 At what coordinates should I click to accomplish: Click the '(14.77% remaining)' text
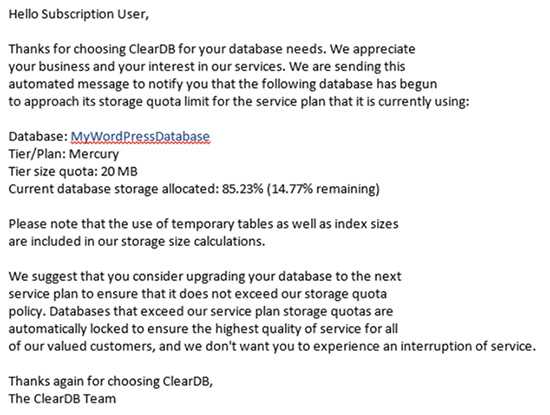pyautogui.click(x=323, y=189)
